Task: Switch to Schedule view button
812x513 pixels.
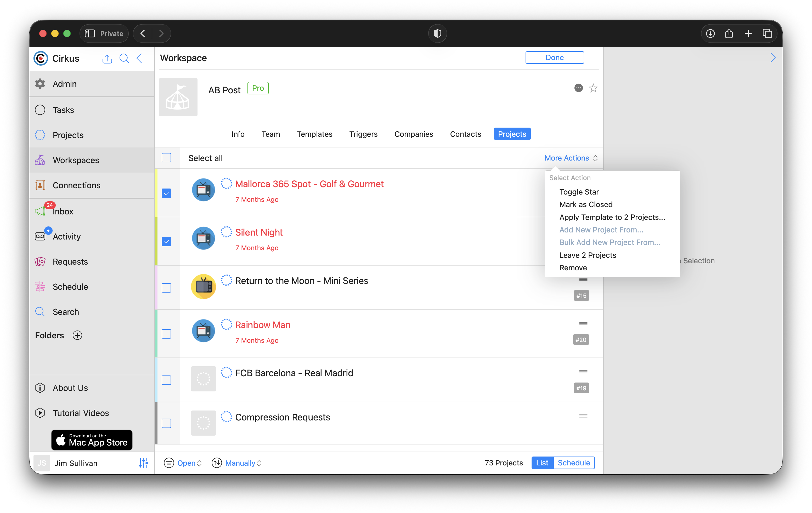Action: [574, 463]
